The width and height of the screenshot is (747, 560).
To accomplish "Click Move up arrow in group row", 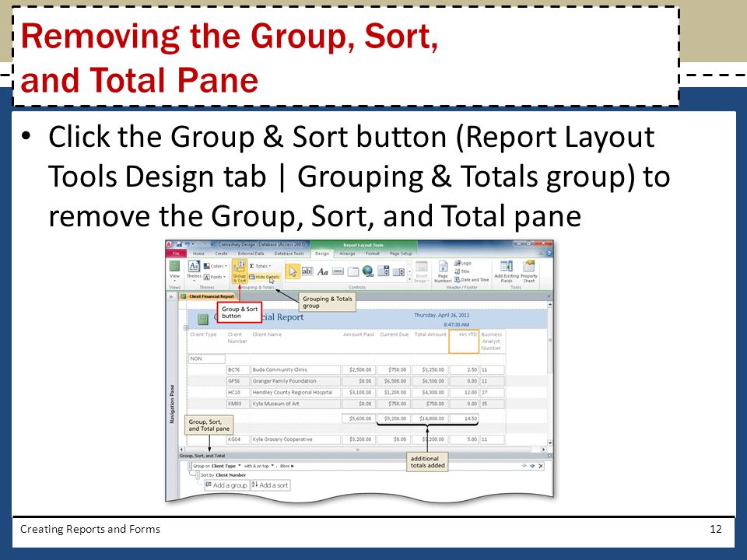I will pyautogui.click(x=524, y=466).
